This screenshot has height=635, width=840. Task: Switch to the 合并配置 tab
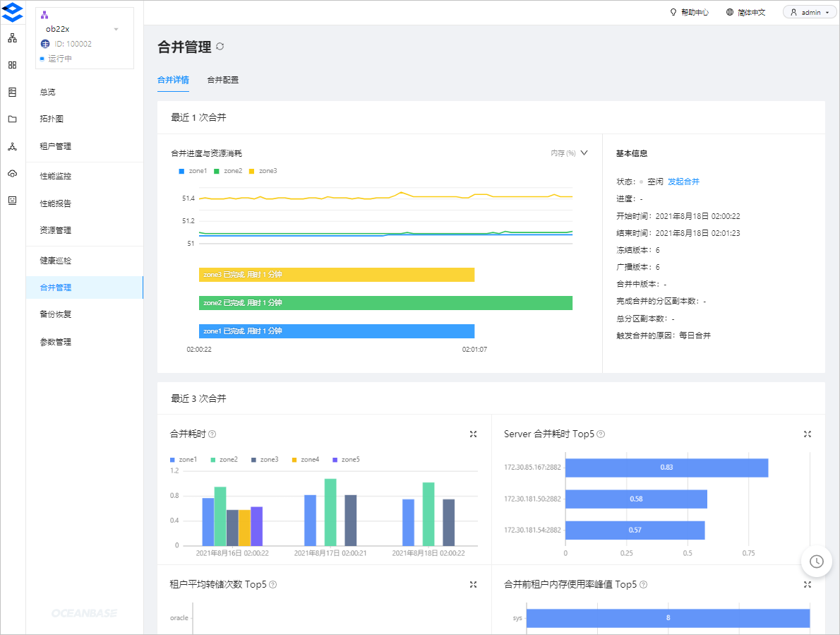(x=222, y=80)
